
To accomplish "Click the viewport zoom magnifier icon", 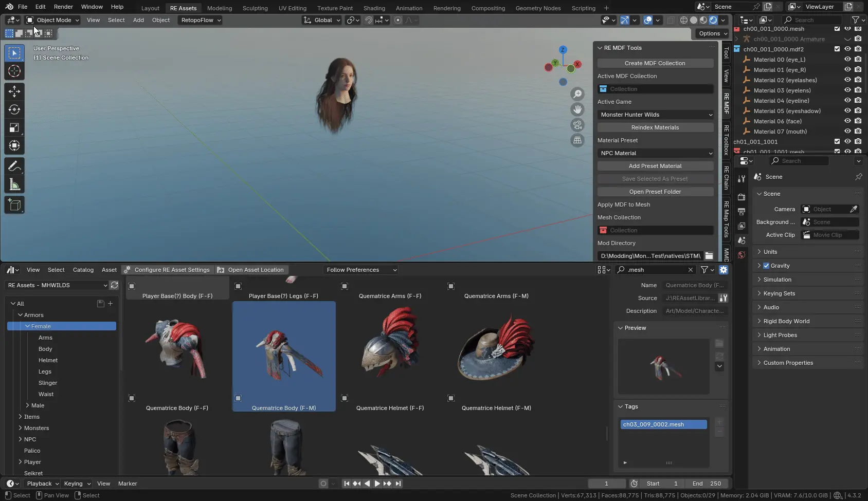I will click(x=577, y=94).
